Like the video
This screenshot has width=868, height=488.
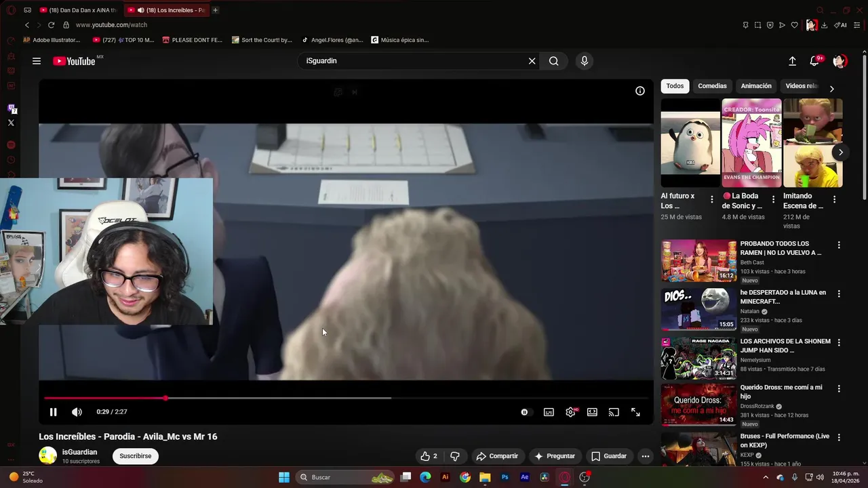(429, 456)
